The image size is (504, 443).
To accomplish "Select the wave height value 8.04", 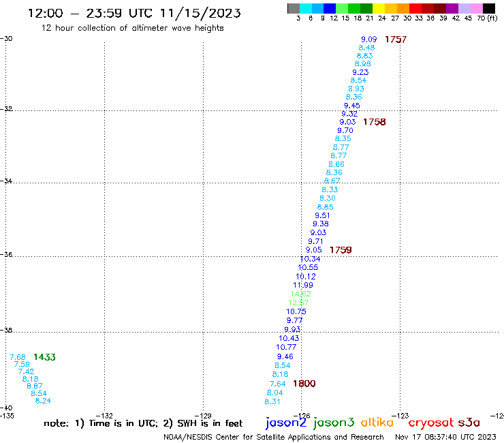I will 275,393.
